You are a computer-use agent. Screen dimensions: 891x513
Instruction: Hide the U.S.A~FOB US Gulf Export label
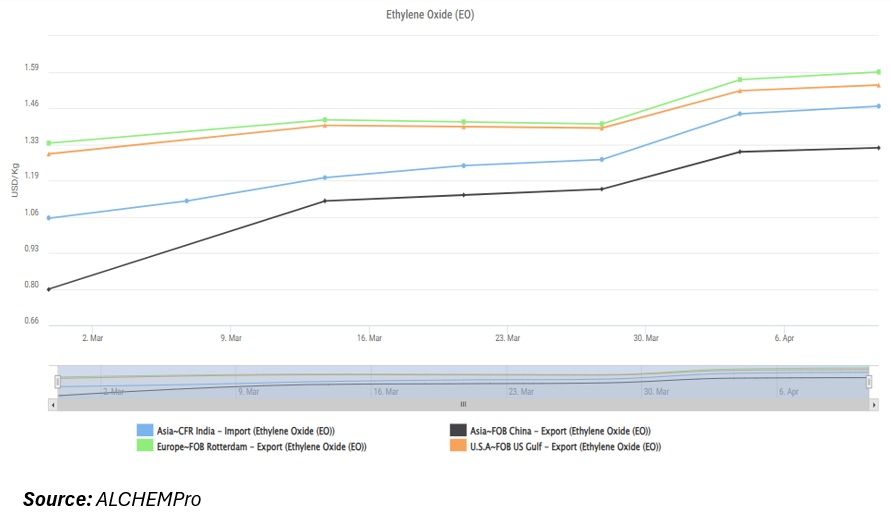click(x=565, y=447)
